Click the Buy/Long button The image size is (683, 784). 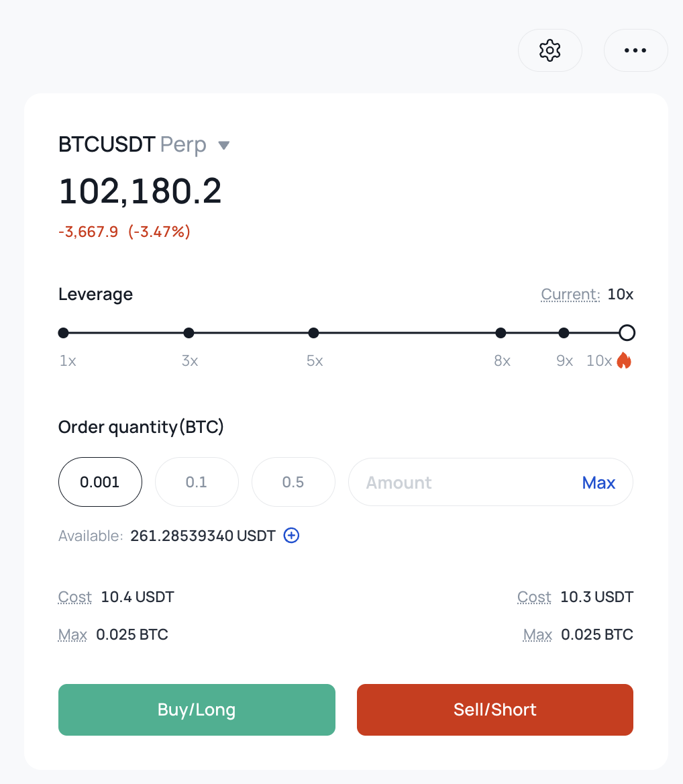point(197,709)
